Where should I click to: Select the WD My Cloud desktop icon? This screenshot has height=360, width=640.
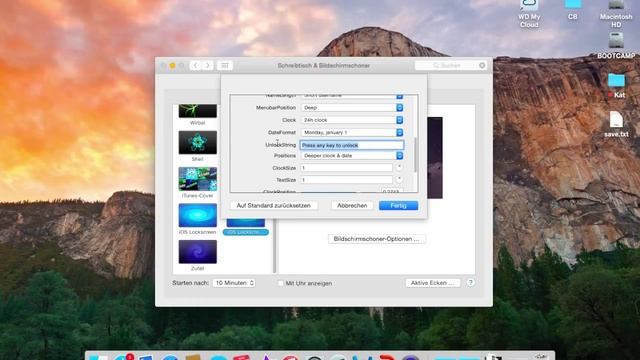pyautogui.click(x=529, y=13)
